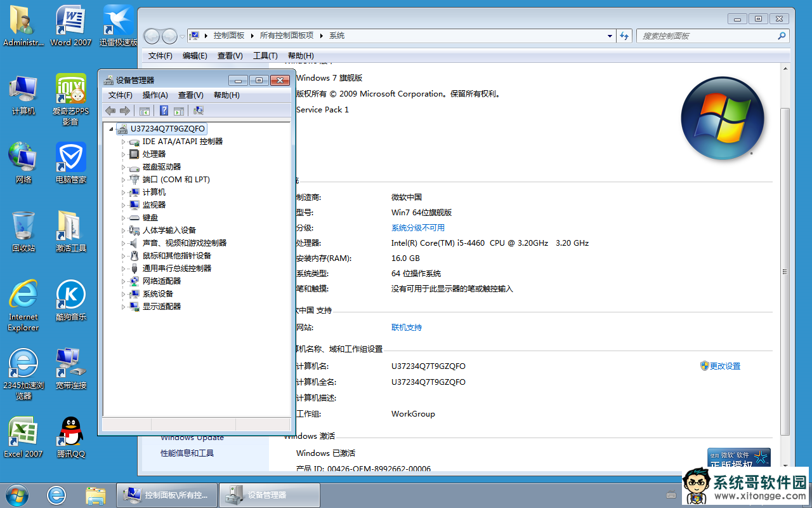
Task: Open 性能信息和工具 link
Action: [187, 453]
